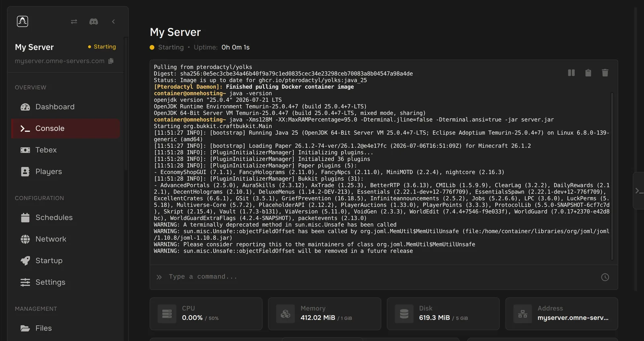The image size is (644, 341).
Task: Open the server Settings page
Action: pos(66,283)
